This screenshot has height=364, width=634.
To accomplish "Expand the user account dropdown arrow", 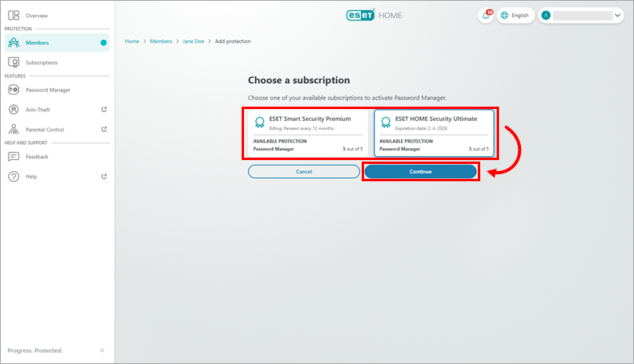I will [x=618, y=16].
